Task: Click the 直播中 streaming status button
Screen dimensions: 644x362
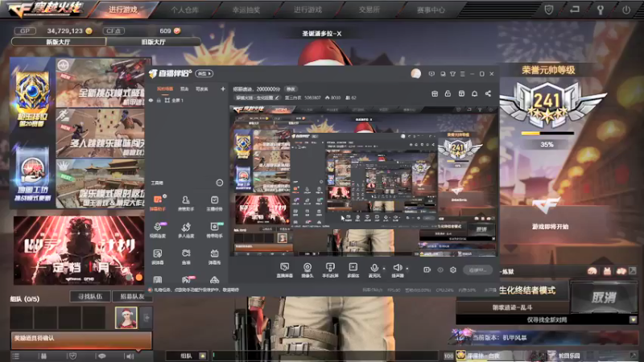Action: click(477, 270)
